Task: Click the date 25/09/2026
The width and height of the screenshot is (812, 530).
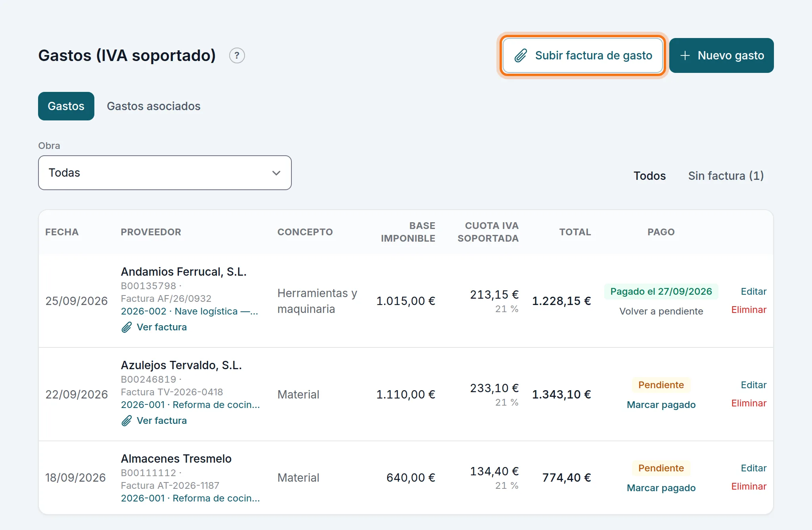Action: tap(77, 301)
